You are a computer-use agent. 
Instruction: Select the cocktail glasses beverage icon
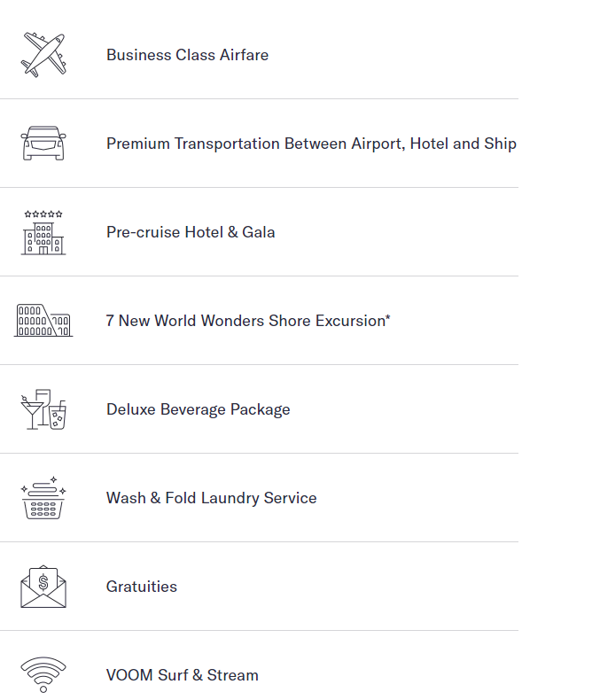43,409
